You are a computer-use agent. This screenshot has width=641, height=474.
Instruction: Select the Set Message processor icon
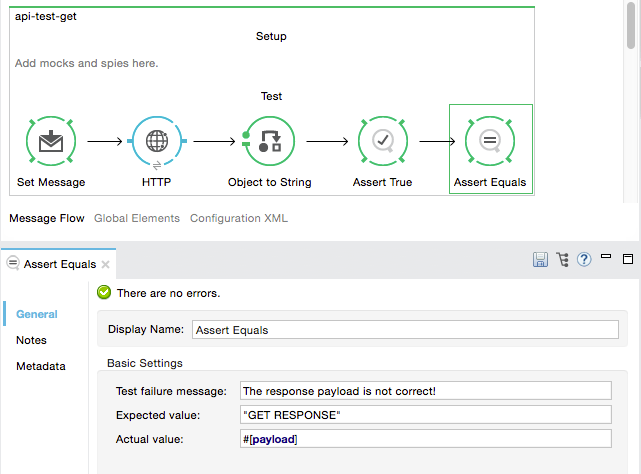(50, 141)
